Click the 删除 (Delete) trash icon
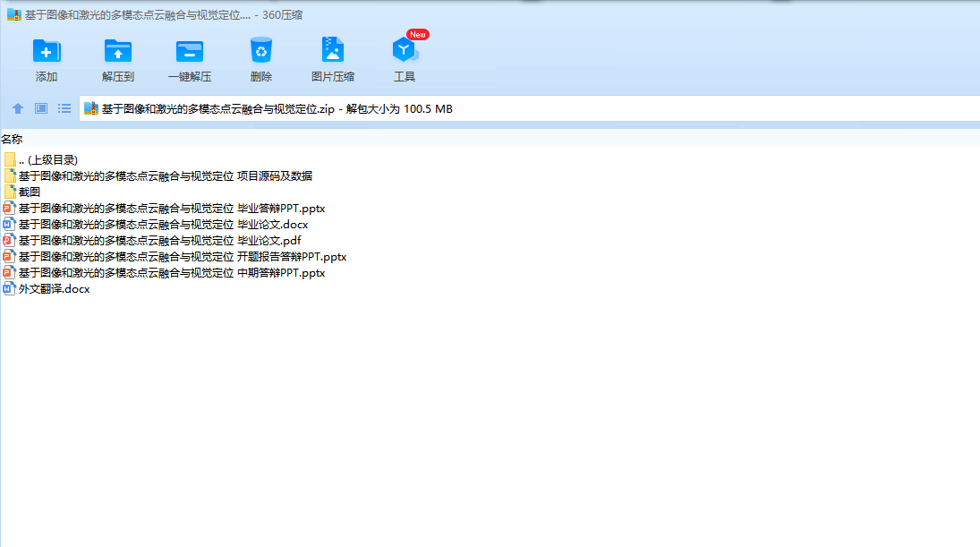Image resolution: width=980 pixels, height=547 pixels. coord(260,51)
